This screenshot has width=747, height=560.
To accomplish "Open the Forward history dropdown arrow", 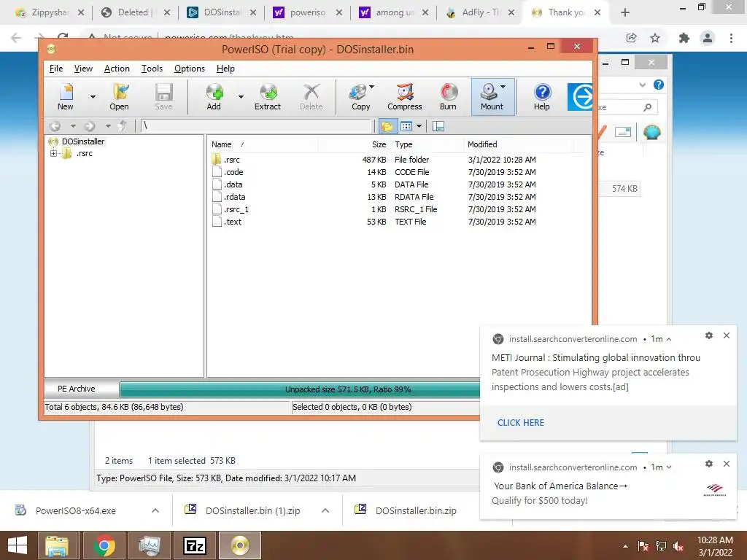I will (x=108, y=126).
